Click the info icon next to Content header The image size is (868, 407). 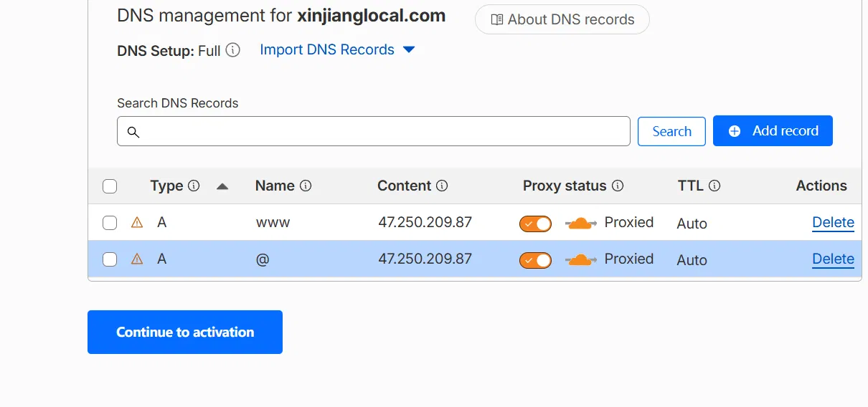tap(442, 186)
